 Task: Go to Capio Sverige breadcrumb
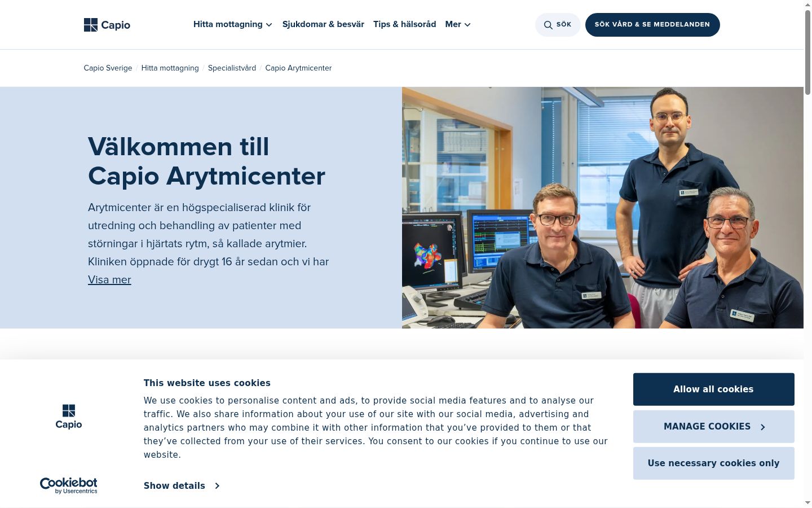[108, 68]
